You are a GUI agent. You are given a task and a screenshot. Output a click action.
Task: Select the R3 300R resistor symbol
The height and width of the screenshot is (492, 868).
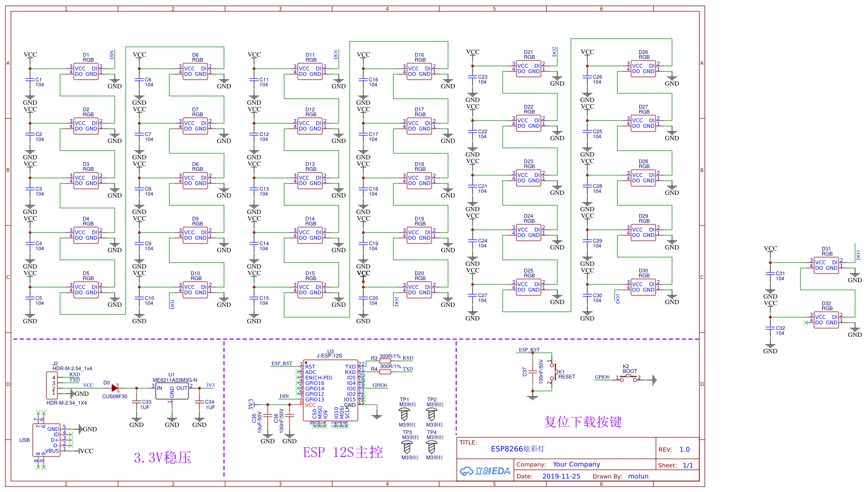(x=385, y=361)
